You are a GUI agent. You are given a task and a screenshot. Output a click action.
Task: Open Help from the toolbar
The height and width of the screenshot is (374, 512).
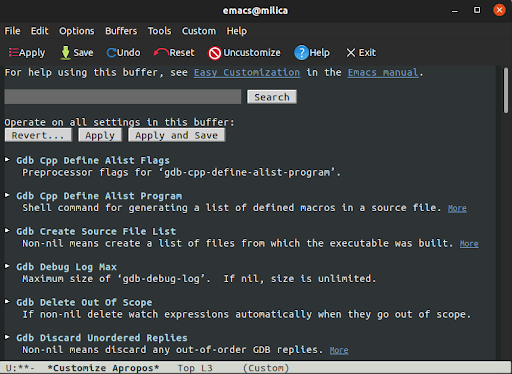[x=312, y=53]
